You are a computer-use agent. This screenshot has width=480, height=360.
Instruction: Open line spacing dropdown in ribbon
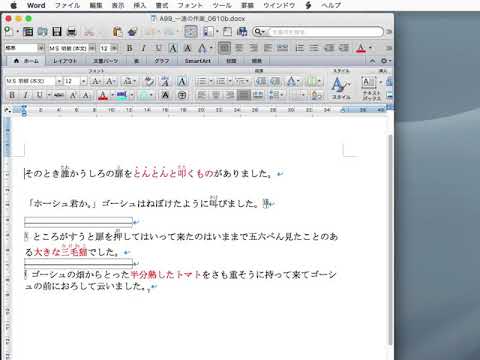pos(276,95)
